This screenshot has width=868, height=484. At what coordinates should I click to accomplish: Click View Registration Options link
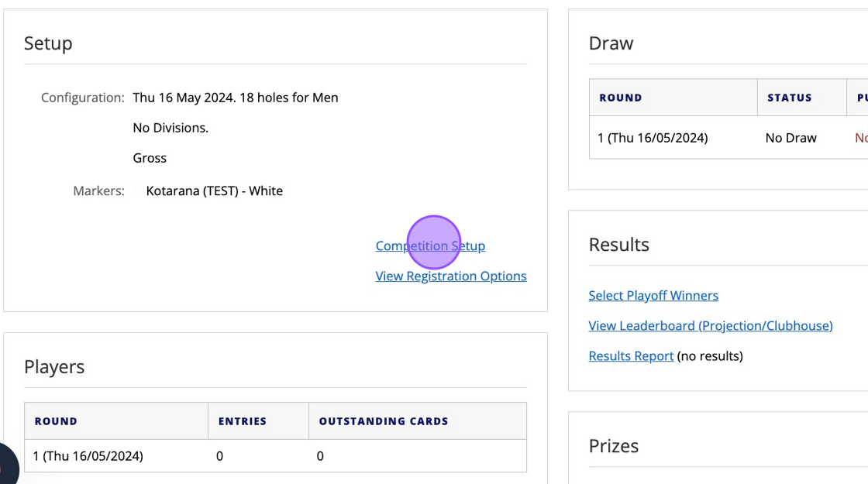click(450, 276)
